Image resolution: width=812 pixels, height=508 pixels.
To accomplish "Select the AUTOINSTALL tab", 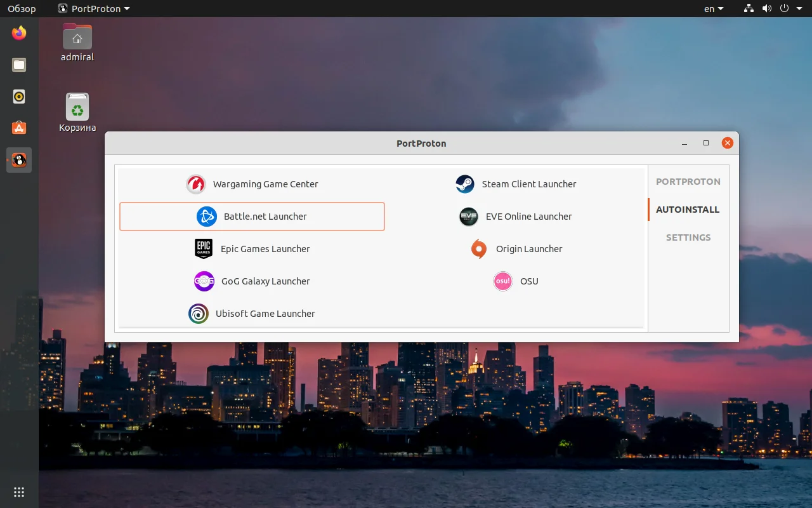I will (x=688, y=210).
